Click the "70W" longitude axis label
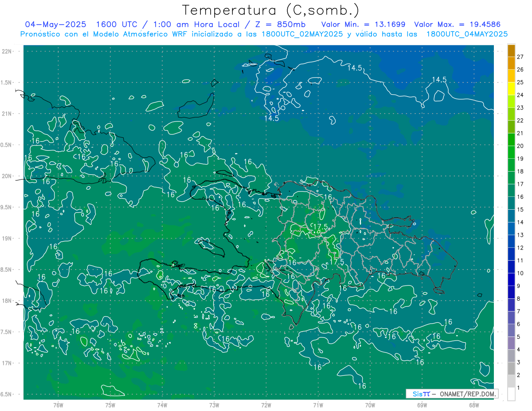 pyautogui.click(x=370, y=405)
